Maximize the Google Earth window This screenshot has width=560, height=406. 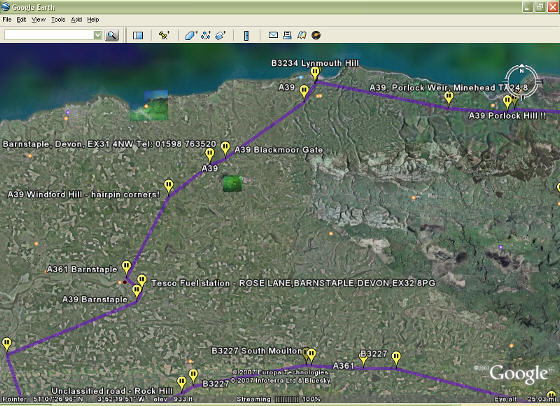pos(540,7)
